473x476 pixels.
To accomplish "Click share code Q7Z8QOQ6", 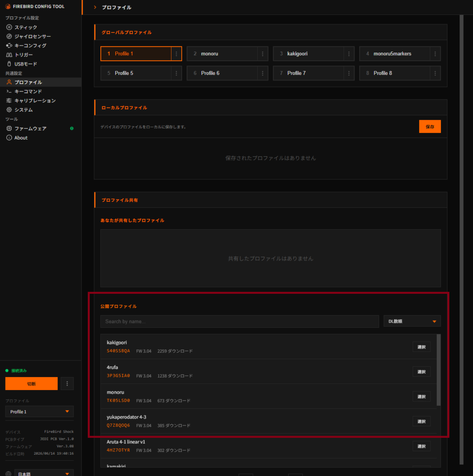I will 118,426.
